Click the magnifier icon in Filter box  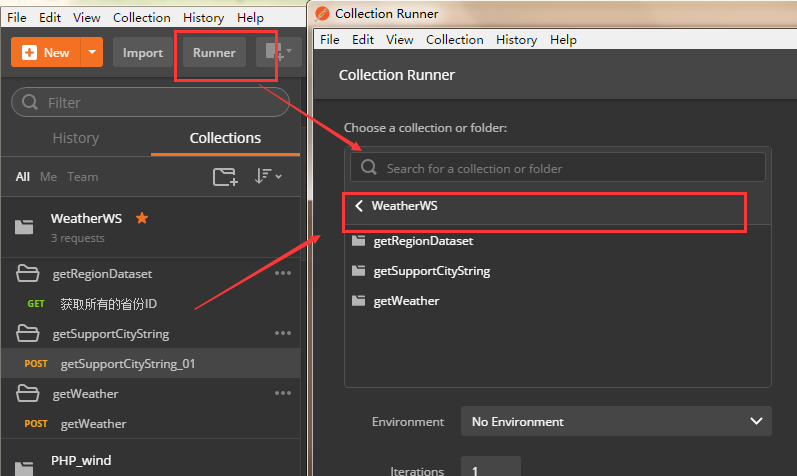pos(30,102)
